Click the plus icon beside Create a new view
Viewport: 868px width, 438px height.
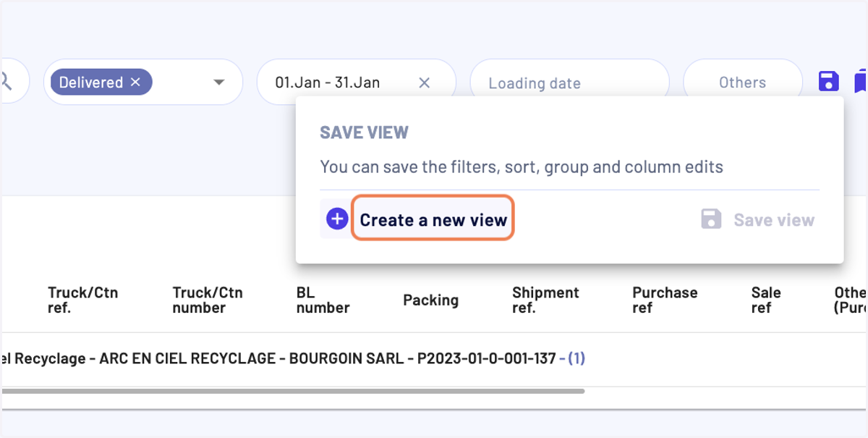[337, 219]
